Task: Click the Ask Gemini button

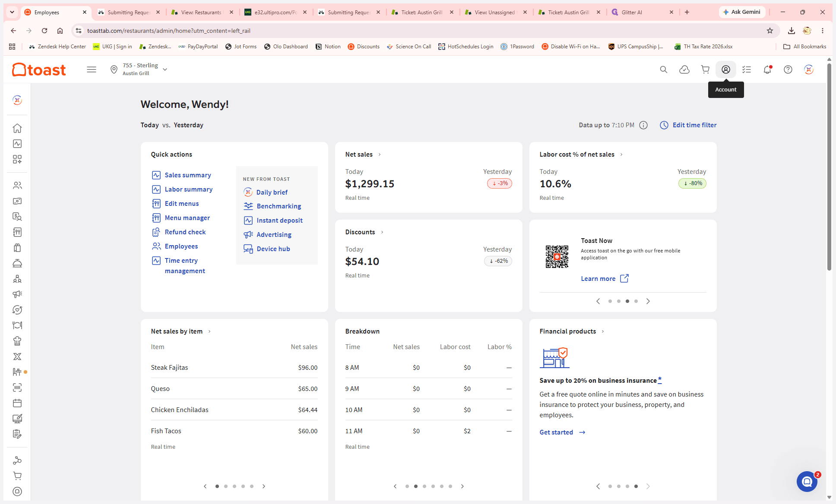Action: (x=742, y=12)
